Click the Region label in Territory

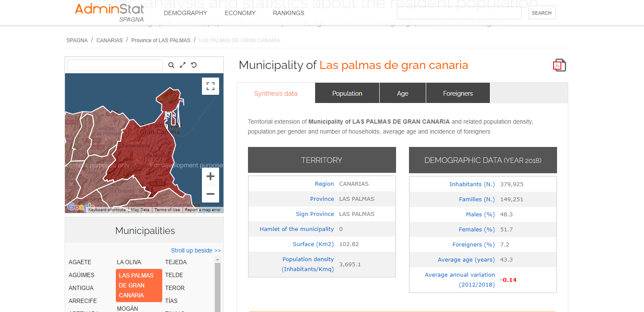click(x=324, y=184)
